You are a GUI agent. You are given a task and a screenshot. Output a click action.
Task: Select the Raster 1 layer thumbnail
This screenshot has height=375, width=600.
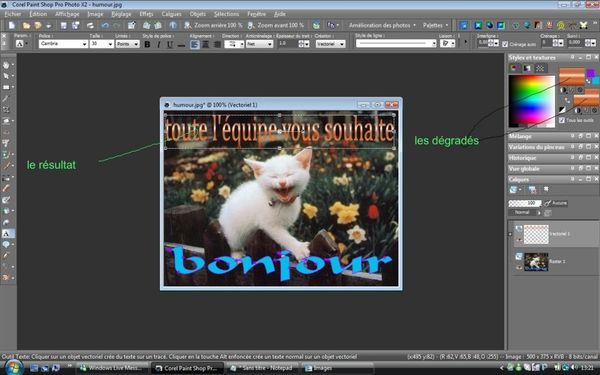tap(536, 262)
